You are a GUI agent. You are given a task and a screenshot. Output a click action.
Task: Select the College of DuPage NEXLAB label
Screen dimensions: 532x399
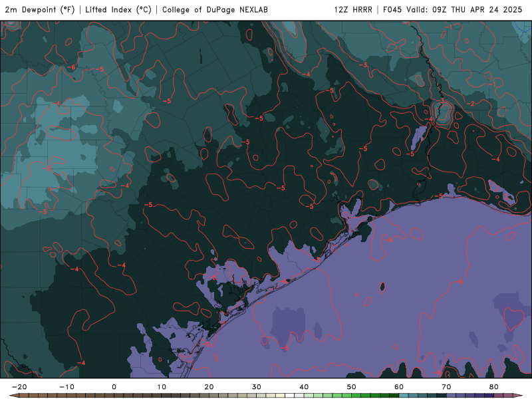click(x=215, y=10)
